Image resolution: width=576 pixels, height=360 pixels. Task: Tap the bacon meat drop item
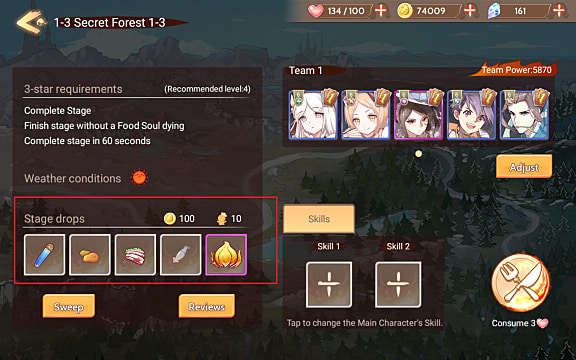(135, 255)
